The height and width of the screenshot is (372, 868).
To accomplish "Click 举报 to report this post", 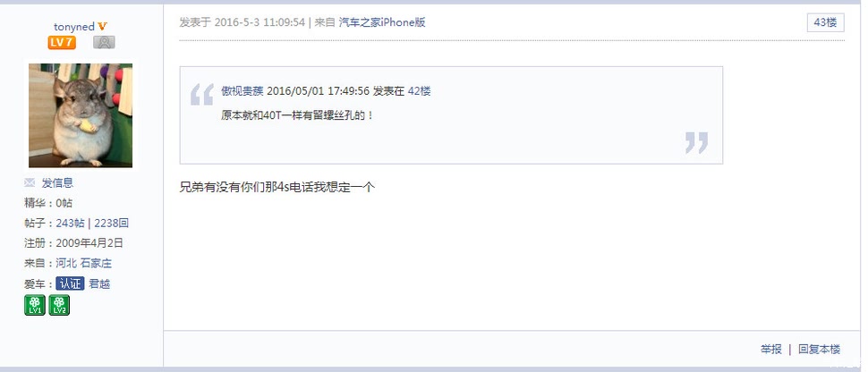I will pos(771,350).
